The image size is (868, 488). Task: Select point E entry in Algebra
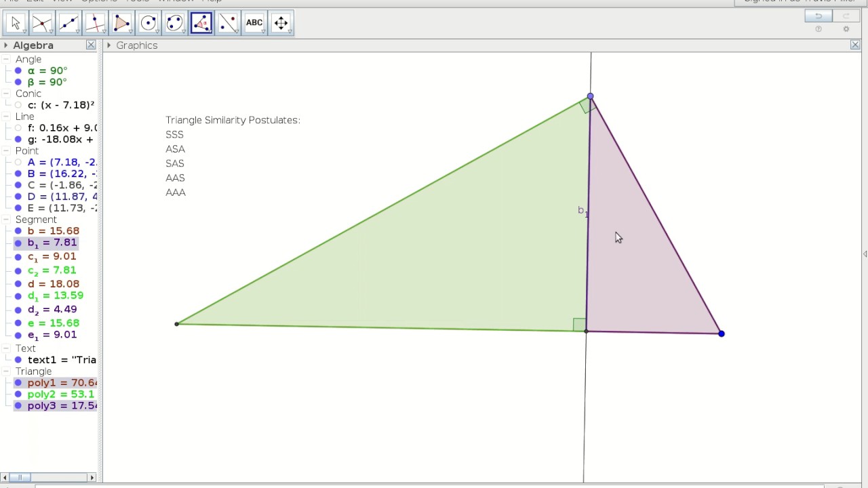(x=62, y=208)
